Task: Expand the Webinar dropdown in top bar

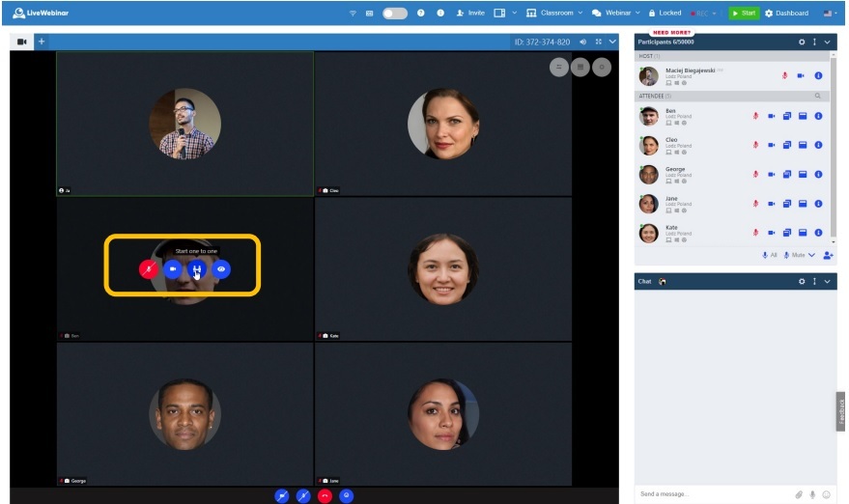Action: point(616,14)
